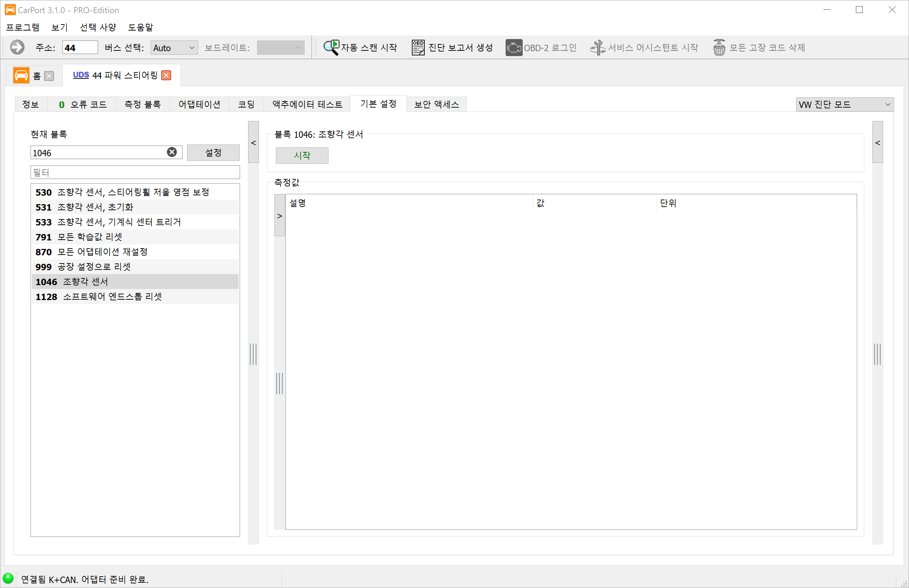Expand the measured values side panel
909x588 pixels.
point(280,216)
